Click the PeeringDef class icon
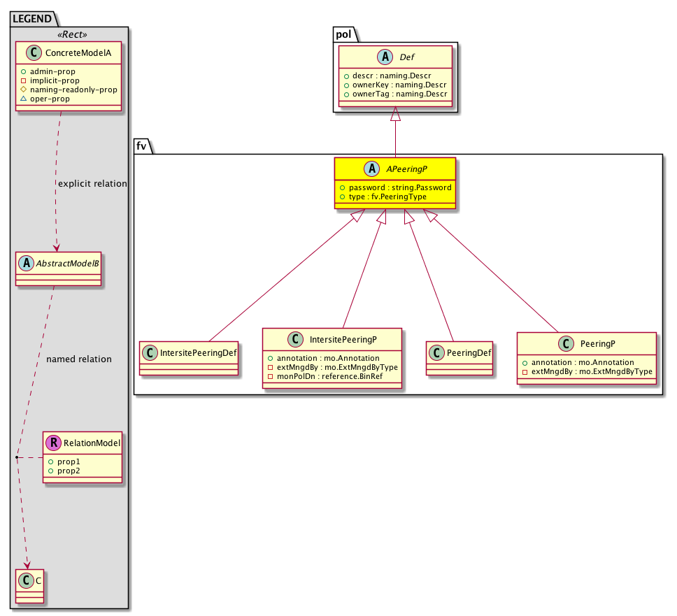677x616 pixels. pos(437,353)
